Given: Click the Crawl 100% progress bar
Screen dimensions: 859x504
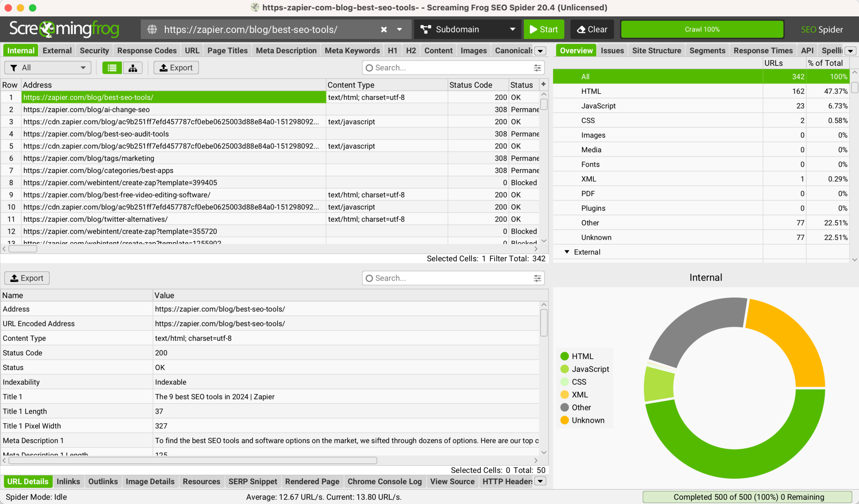Looking at the screenshot, I should 702,29.
